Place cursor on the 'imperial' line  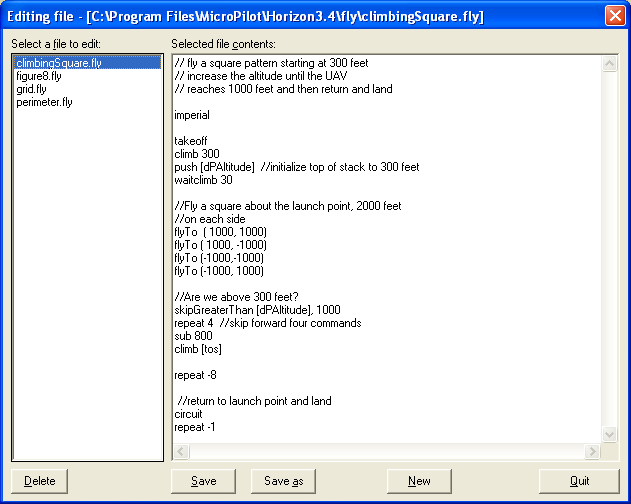192,115
